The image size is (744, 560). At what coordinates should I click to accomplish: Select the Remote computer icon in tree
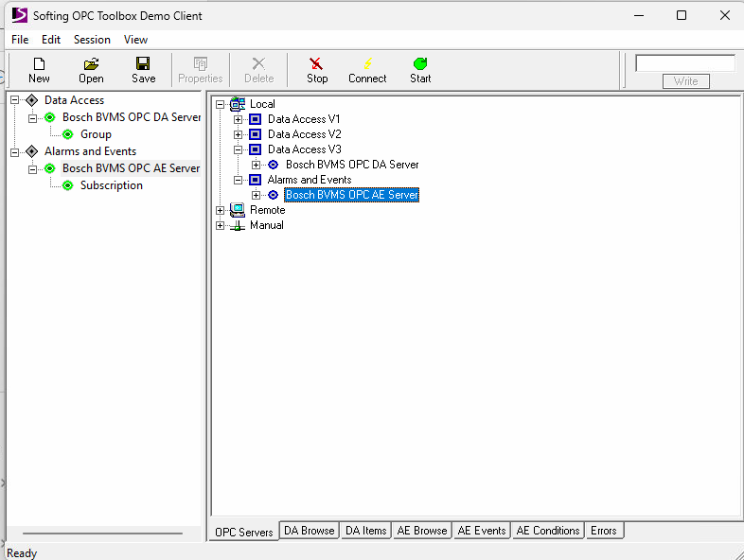tap(237, 210)
